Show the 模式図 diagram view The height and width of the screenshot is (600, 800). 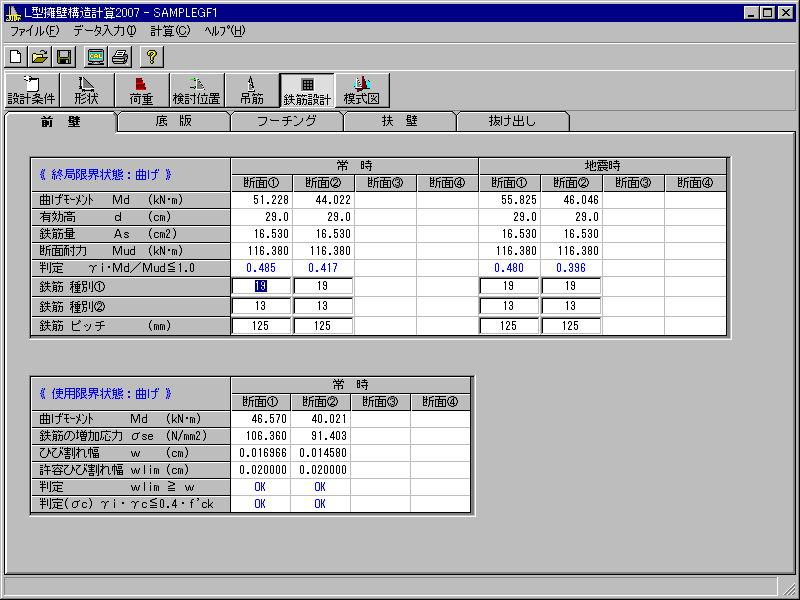361,91
